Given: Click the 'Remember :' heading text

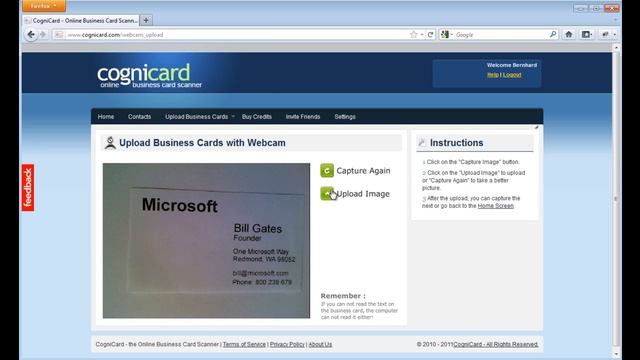Looking at the screenshot, I should 343,296.
